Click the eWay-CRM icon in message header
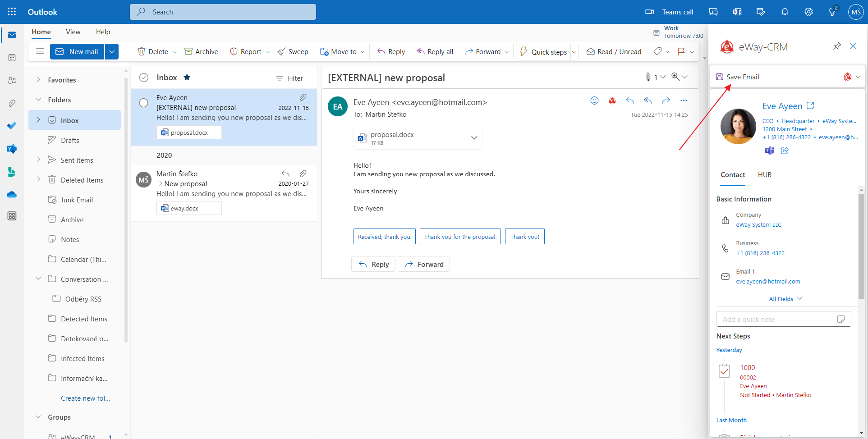 tap(612, 101)
